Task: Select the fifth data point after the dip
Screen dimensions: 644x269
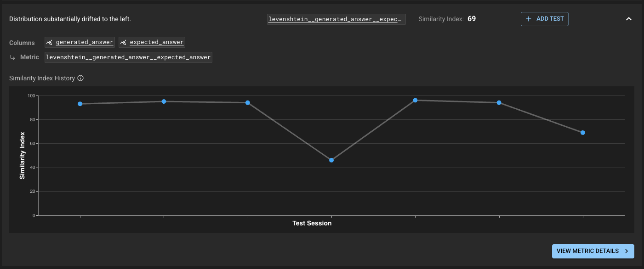Action: click(x=415, y=100)
